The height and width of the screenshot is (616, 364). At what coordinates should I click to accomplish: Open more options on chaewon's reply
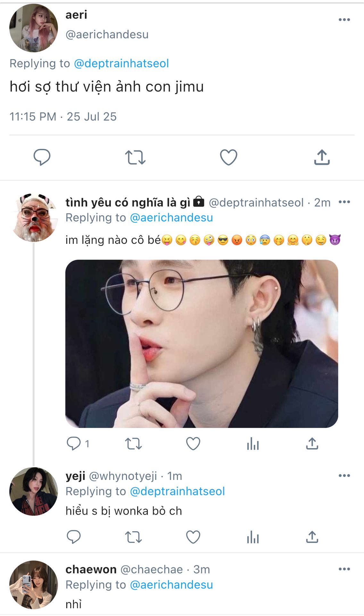coord(344,569)
